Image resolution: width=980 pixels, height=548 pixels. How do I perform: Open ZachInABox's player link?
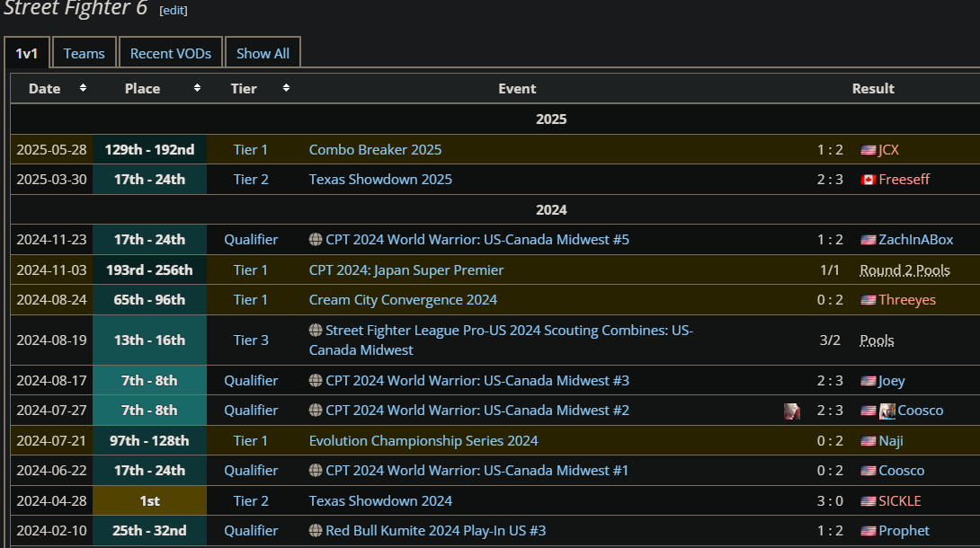(916, 240)
